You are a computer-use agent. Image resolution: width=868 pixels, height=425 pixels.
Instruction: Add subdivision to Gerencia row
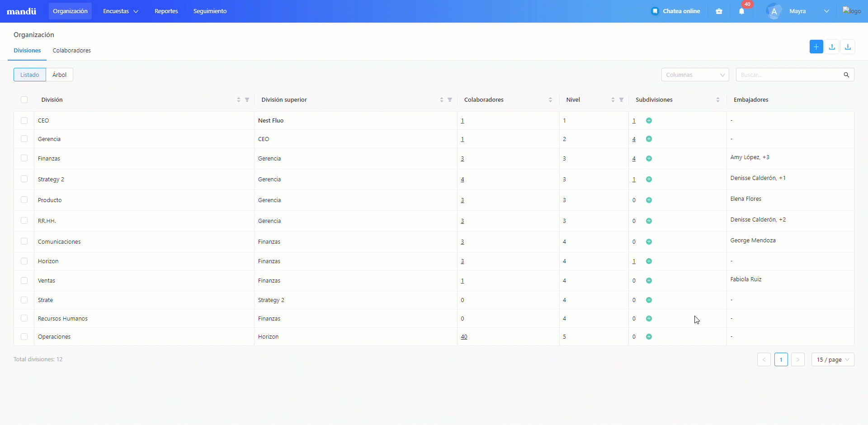(649, 139)
